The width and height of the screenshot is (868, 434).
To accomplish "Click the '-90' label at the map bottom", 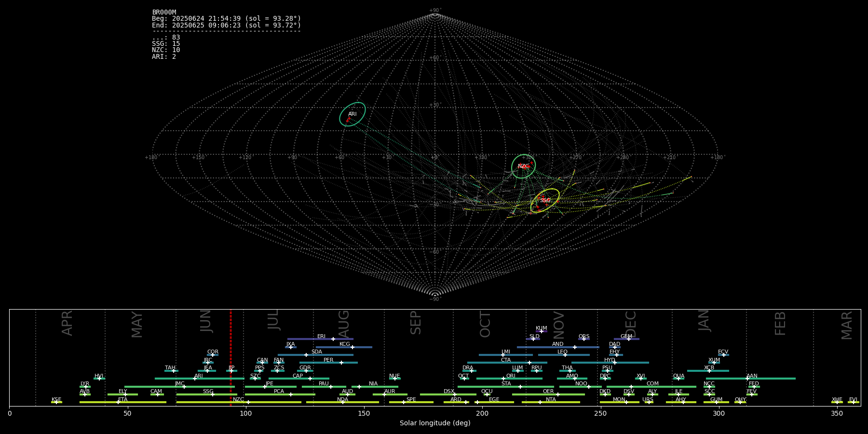I will coord(434,299).
